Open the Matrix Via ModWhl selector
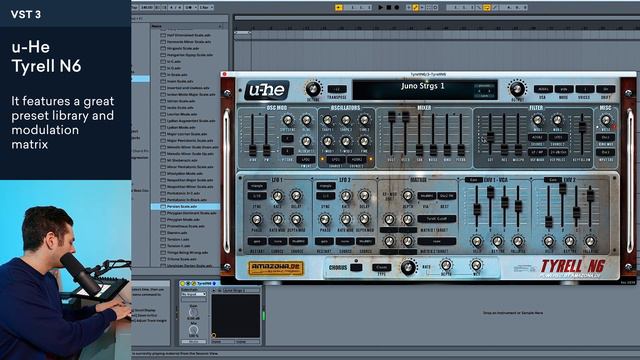640x360 pixels. [x=427, y=196]
